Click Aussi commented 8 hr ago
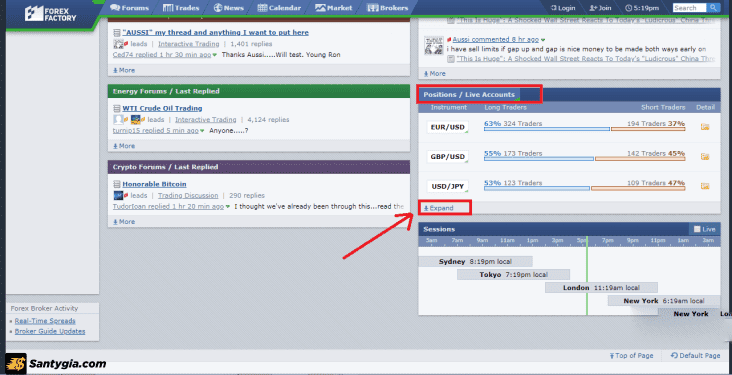732x375 pixels. [x=496, y=40]
